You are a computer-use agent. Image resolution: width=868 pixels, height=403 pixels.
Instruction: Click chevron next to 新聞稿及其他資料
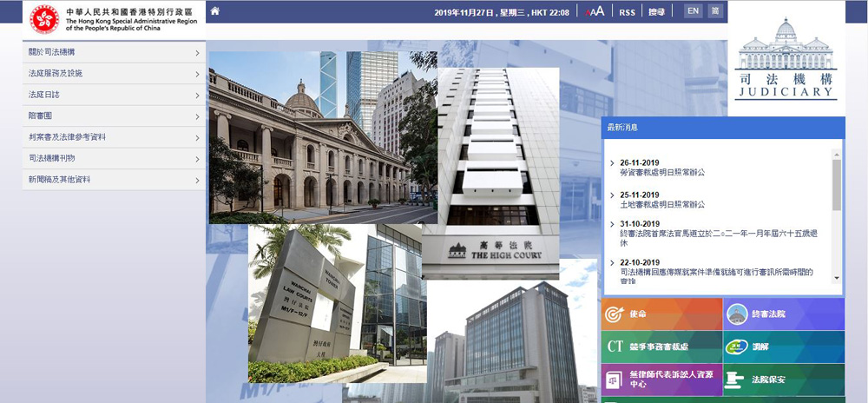[198, 181]
